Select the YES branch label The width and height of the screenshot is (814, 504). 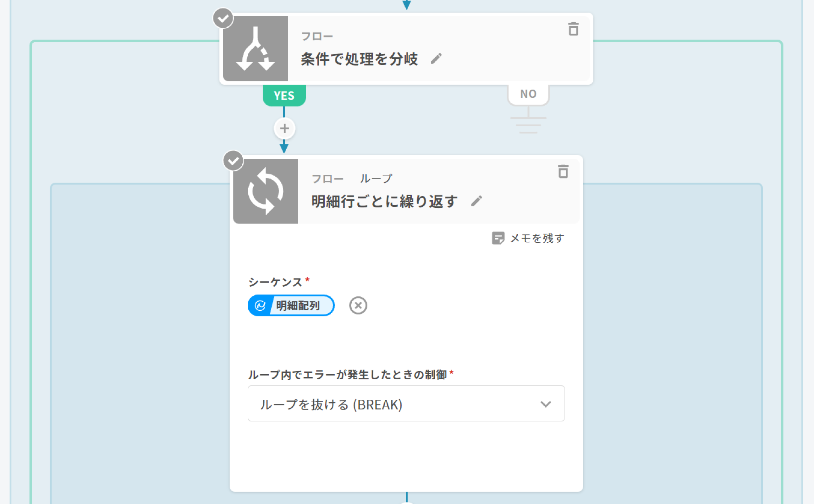click(x=284, y=96)
